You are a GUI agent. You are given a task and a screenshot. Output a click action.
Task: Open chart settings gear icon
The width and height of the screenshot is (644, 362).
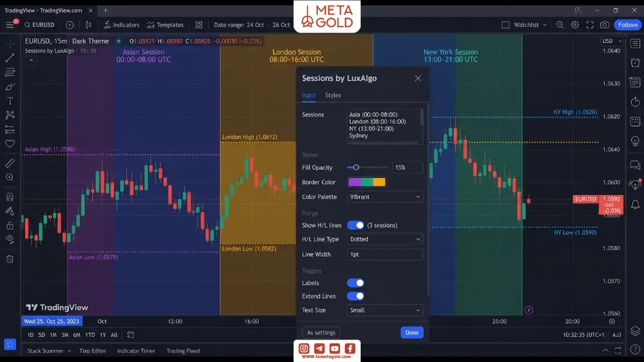tap(575, 25)
